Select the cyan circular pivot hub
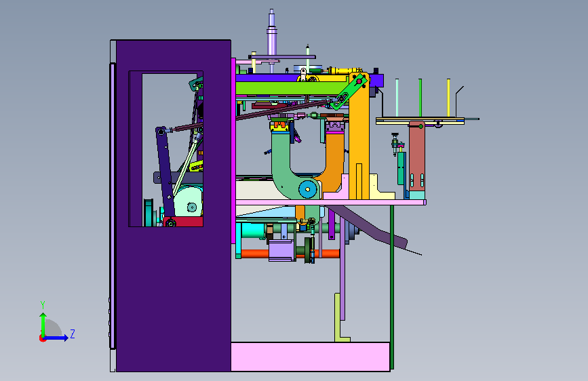 307,190
